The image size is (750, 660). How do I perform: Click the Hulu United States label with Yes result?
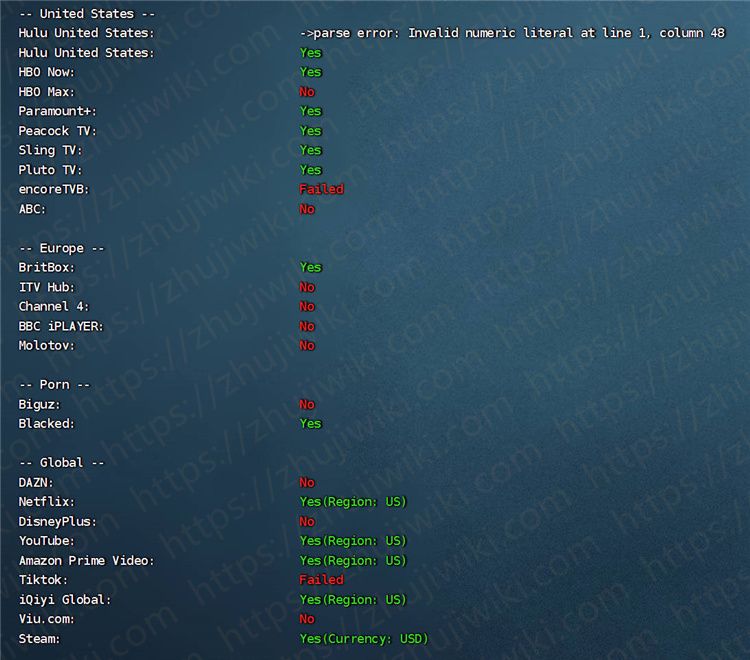(87, 53)
